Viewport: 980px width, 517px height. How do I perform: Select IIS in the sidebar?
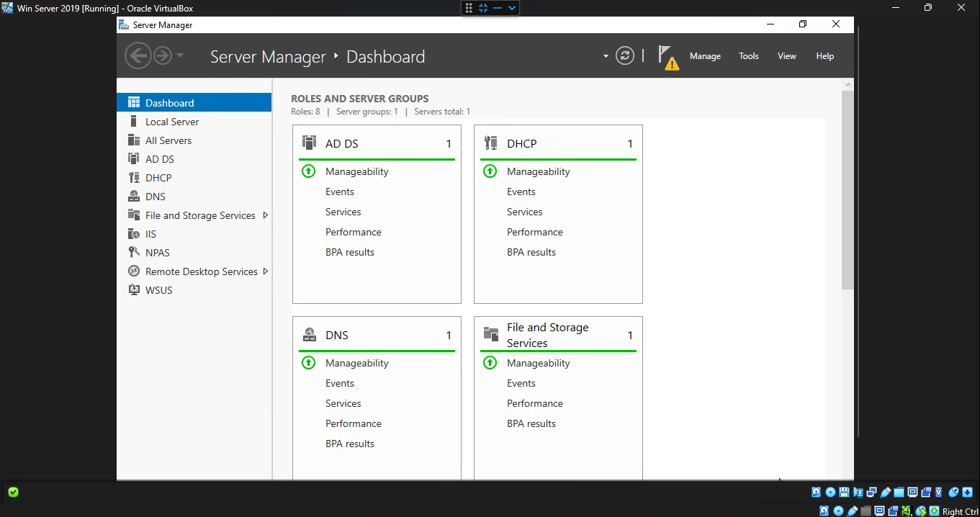click(x=194, y=234)
